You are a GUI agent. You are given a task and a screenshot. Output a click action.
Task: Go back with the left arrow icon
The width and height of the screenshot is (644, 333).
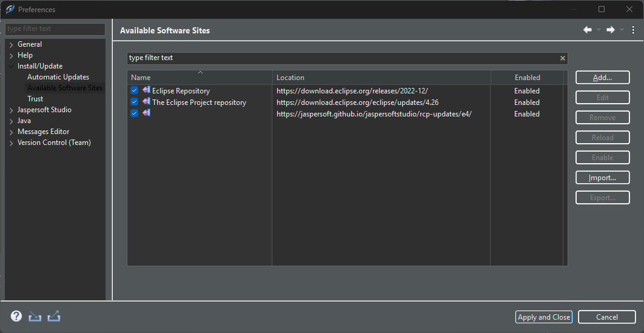pyautogui.click(x=588, y=30)
